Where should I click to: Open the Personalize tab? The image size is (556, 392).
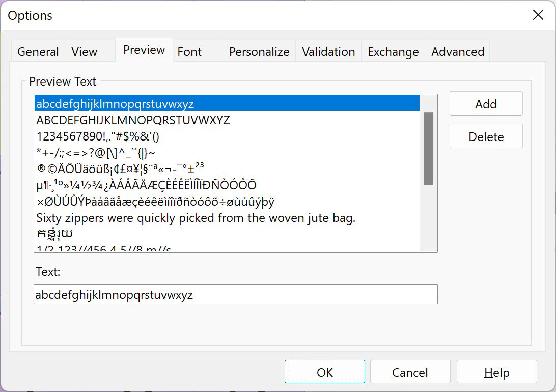(x=259, y=52)
